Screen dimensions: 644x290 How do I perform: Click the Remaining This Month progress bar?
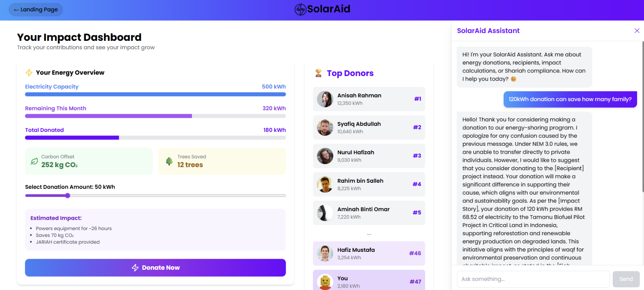tap(155, 116)
